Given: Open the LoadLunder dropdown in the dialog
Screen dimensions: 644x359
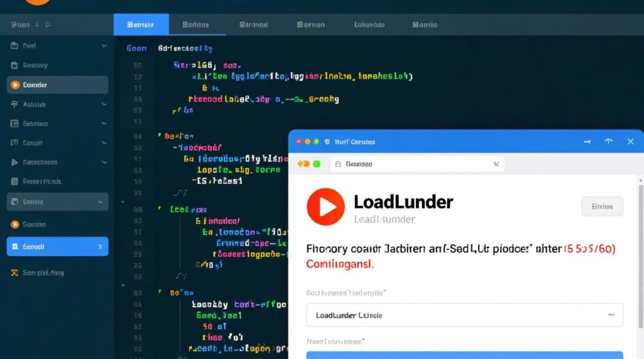Looking at the screenshot, I should (464, 315).
